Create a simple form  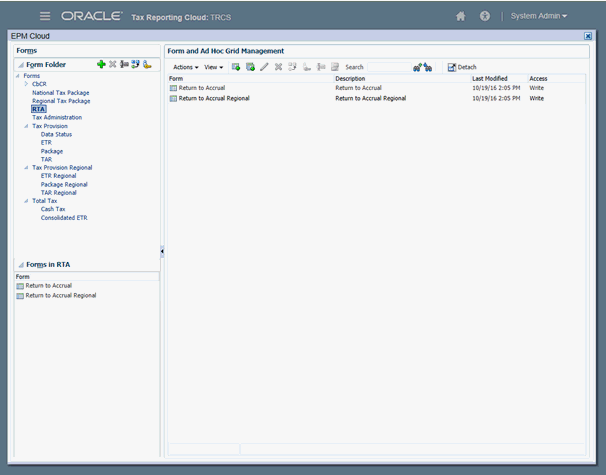(236, 67)
